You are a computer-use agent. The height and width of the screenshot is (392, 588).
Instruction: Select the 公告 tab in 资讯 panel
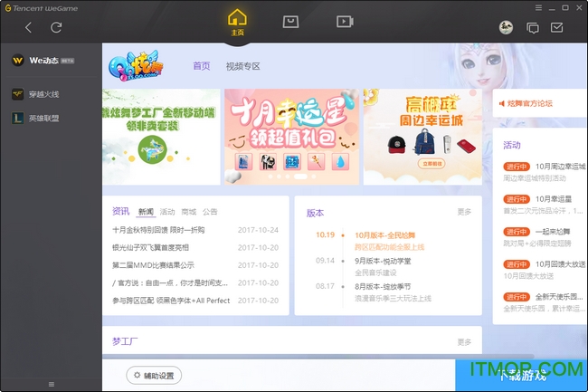click(x=210, y=212)
